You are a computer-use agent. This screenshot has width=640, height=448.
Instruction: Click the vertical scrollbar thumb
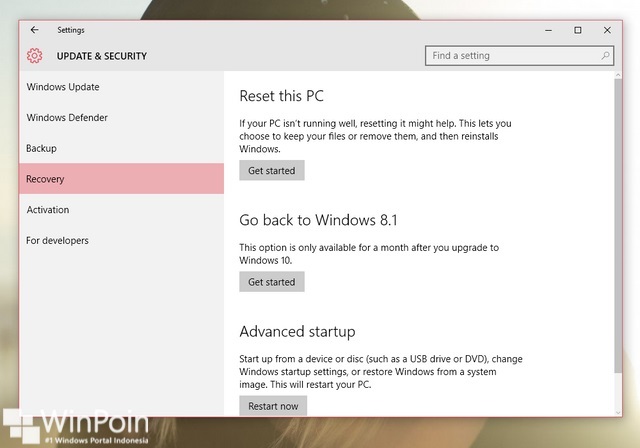tap(618, 225)
